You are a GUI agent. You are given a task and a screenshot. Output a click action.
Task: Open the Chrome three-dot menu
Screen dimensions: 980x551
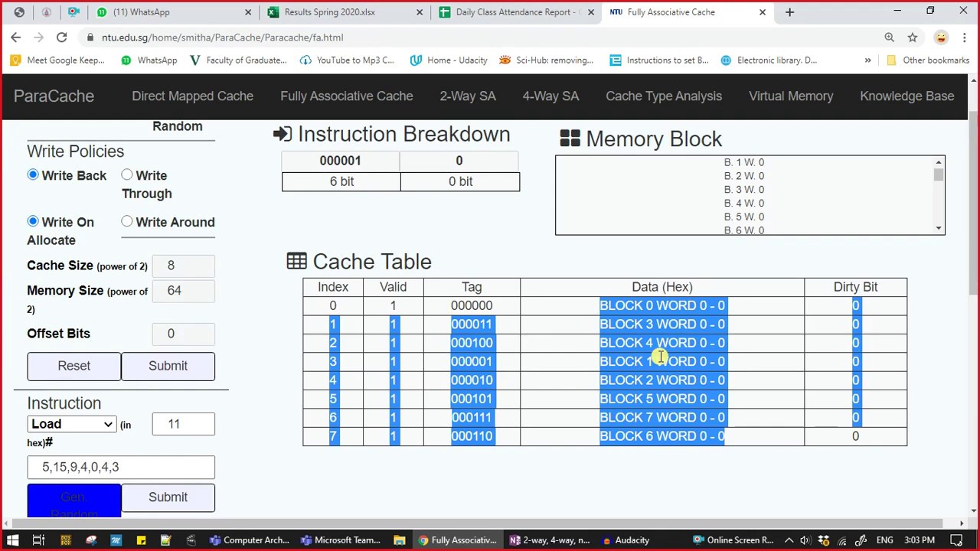[963, 37]
